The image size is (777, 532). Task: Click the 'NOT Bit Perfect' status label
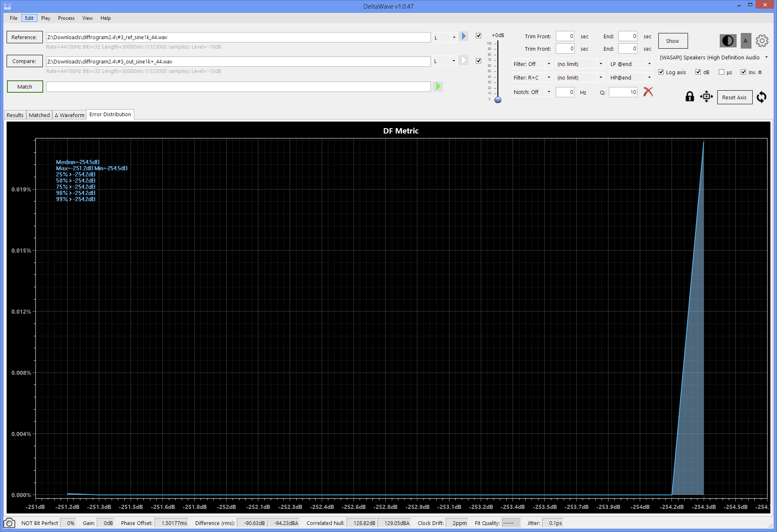[x=40, y=523]
